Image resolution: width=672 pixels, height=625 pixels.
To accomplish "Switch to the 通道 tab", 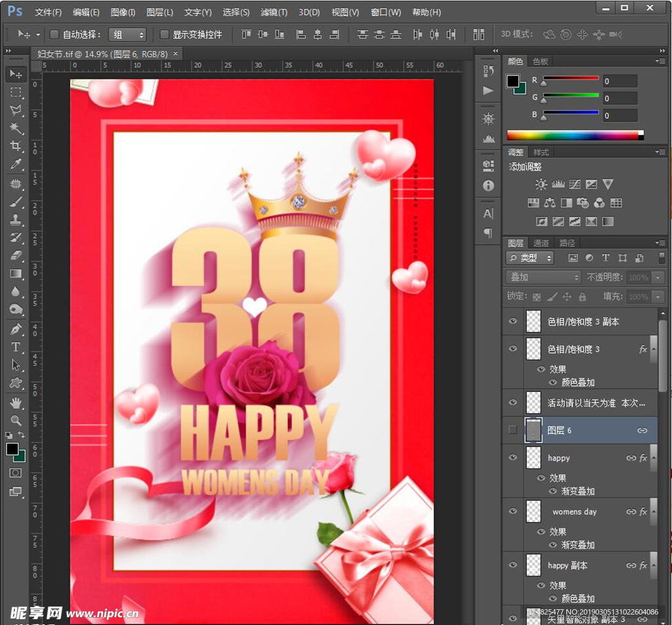I will point(541,243).
